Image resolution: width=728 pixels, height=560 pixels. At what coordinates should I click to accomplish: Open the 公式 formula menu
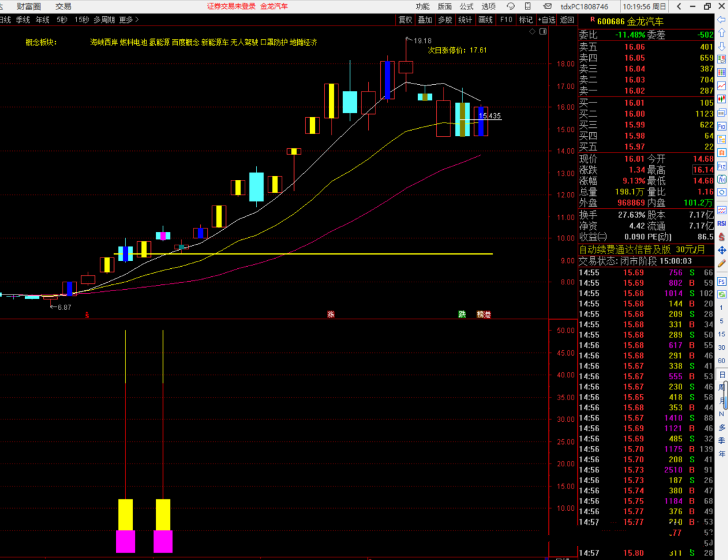coord(466,6)
